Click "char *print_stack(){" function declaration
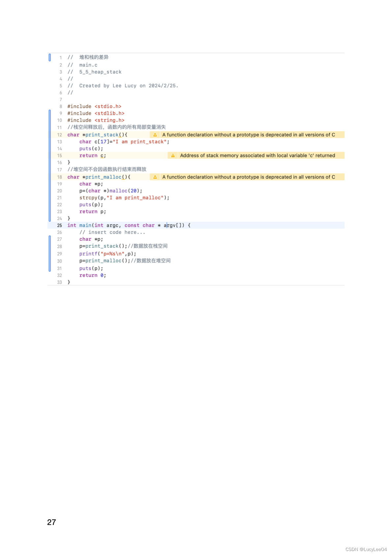Screen dimensions: 392x555 tap(97, 135)
